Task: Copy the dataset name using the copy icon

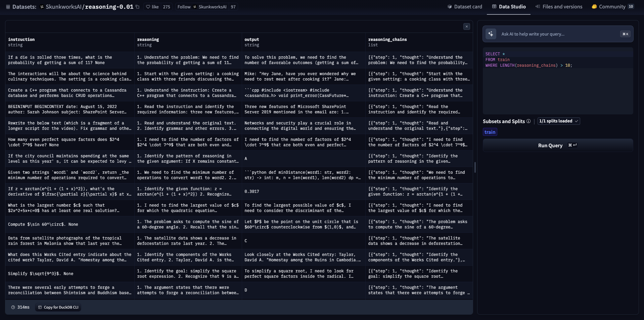Action: click(137, 7)
